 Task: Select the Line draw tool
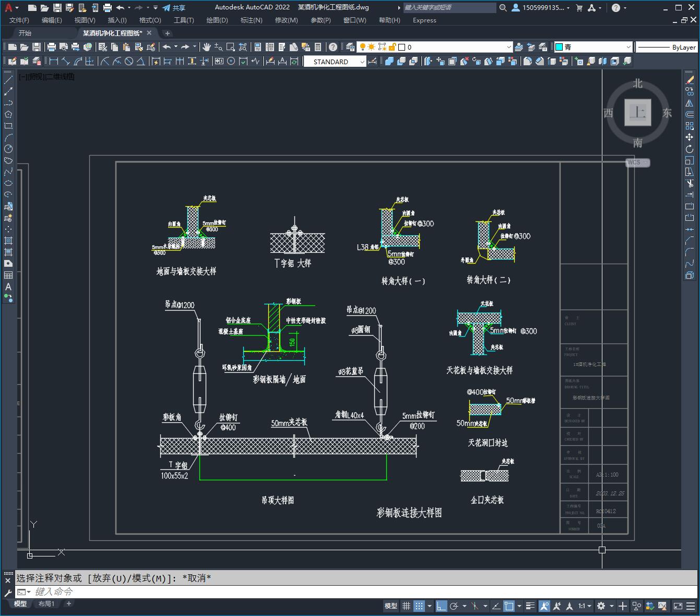[8, 80]
